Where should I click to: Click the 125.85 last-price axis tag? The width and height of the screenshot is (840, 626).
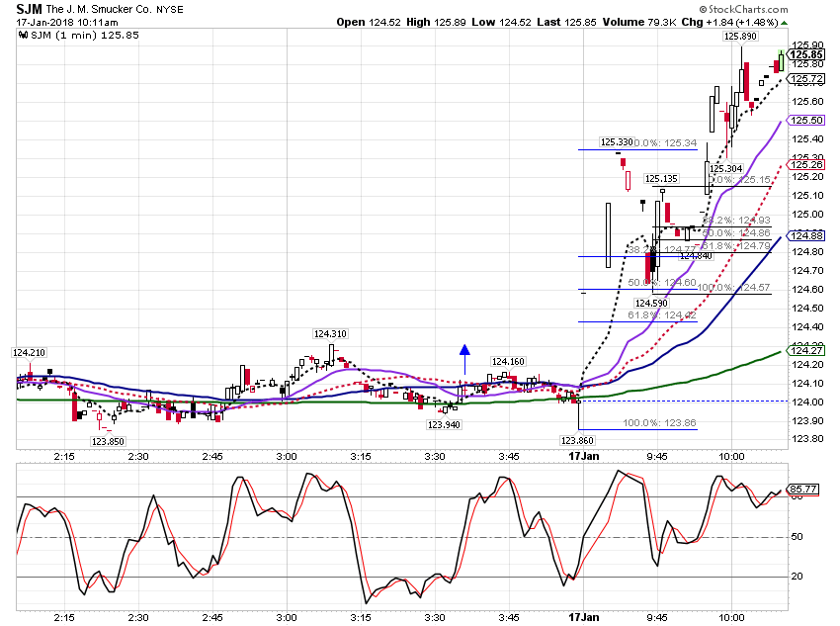coord(806,55)
